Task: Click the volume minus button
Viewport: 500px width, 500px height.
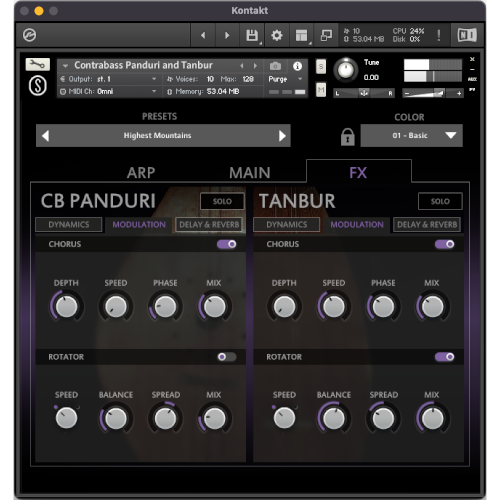Action: (x=406, y=93)
